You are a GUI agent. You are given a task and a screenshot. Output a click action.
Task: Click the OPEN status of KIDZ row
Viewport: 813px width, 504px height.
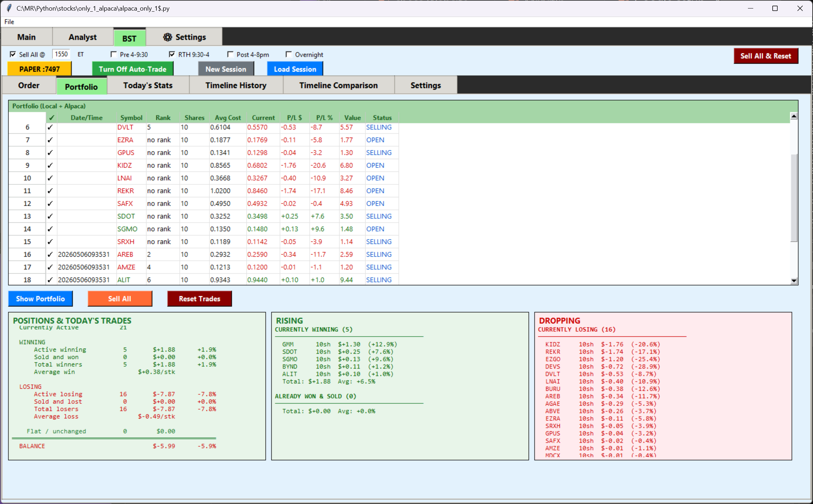click(375, 165)
